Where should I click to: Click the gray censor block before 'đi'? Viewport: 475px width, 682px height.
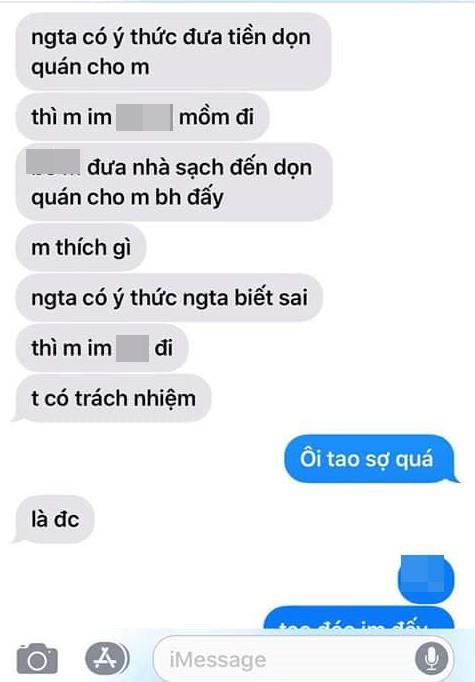[133, 348]
